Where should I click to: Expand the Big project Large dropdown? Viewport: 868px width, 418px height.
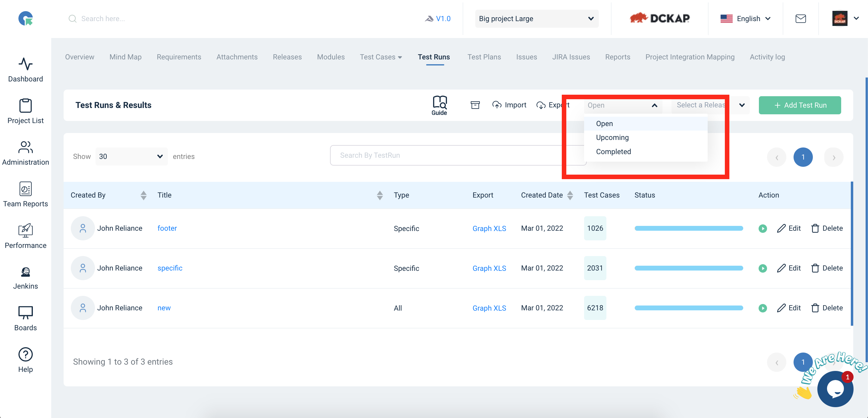(x=536, y=18)
